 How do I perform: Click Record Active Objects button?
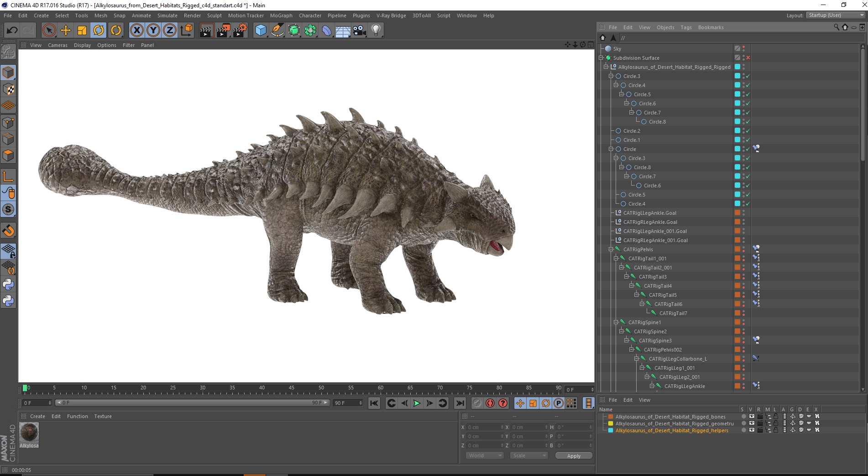[x=477, y=403]
